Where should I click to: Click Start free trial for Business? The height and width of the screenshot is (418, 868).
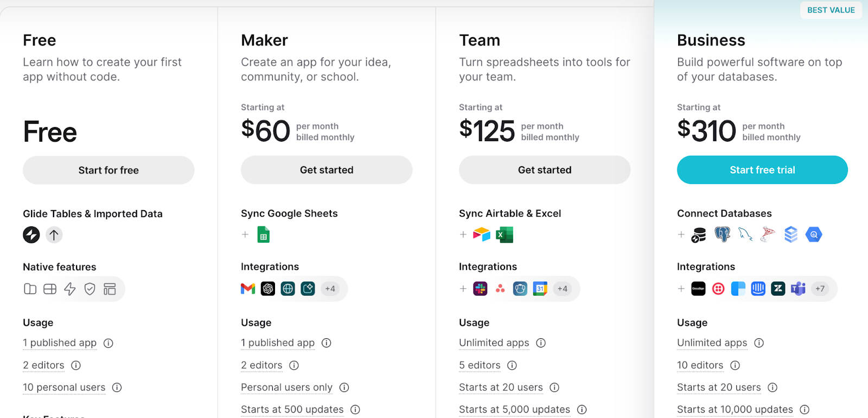[x=762, y=169]
